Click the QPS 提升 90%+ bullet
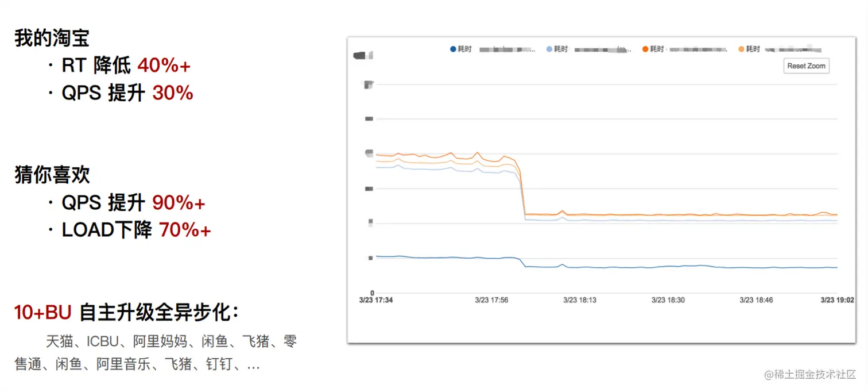This screenshot has height=392, width=868. (x=127, y=202)
